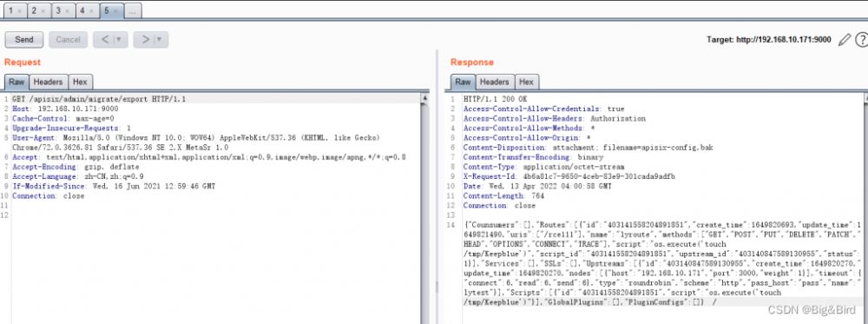
Task: Open a new tab with the ... tab
Action: click(x=133, y=10)
